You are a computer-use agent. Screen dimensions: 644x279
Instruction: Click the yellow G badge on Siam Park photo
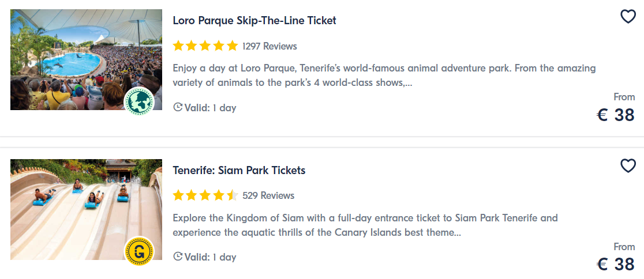coord(139,251)
